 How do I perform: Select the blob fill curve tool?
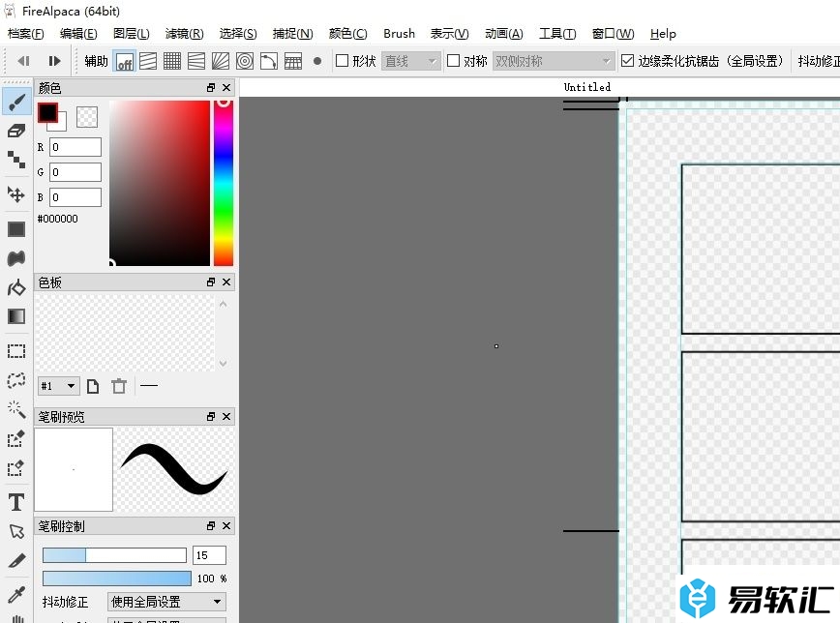click(16, 258)
